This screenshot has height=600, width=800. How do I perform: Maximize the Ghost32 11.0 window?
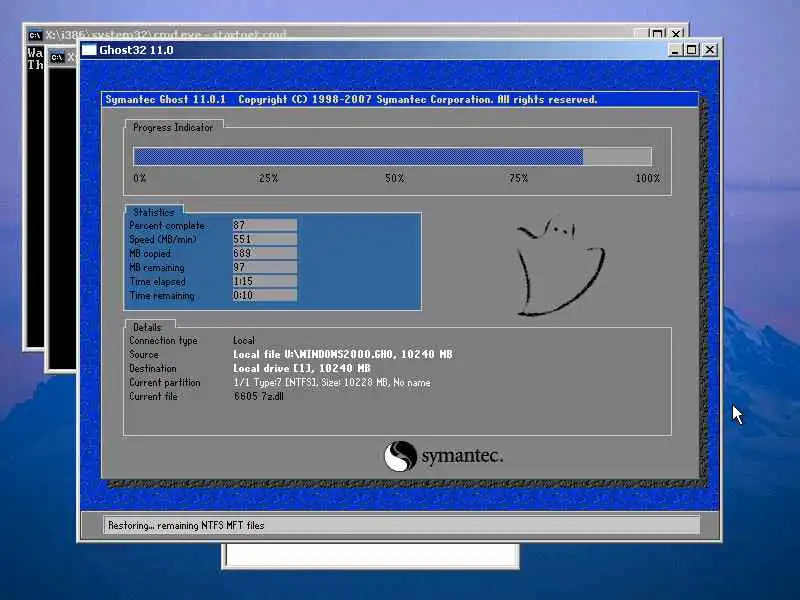pyautogui.click(x=692, y=50)
